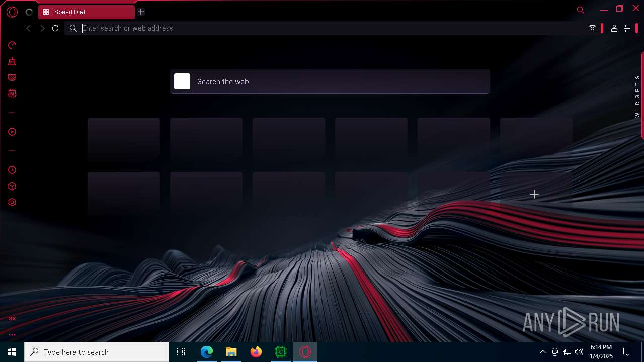Click the Search the web box
Image resolution: width=644 pixels, height=362 pixels.
pyautogui.click(x=330, y=81)
